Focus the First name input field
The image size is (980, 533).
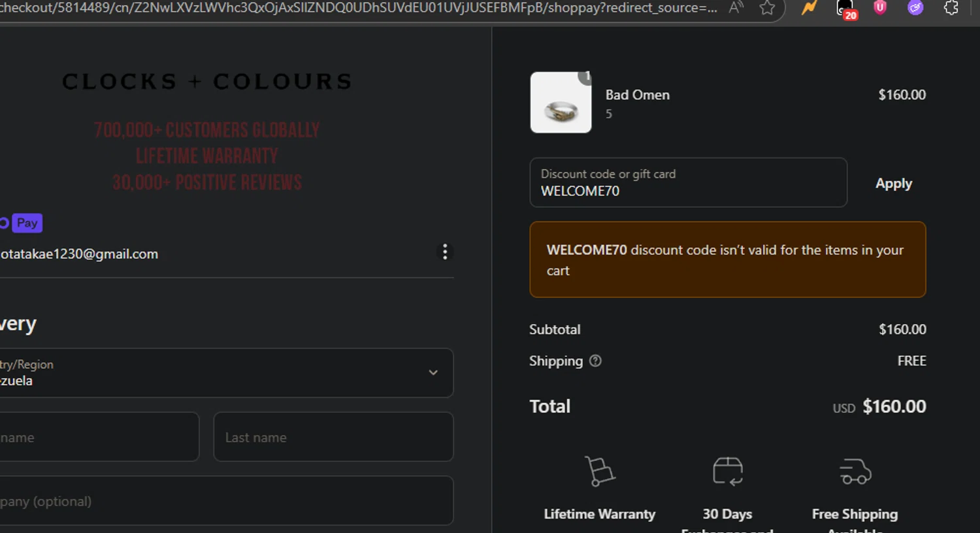[99, 437]
